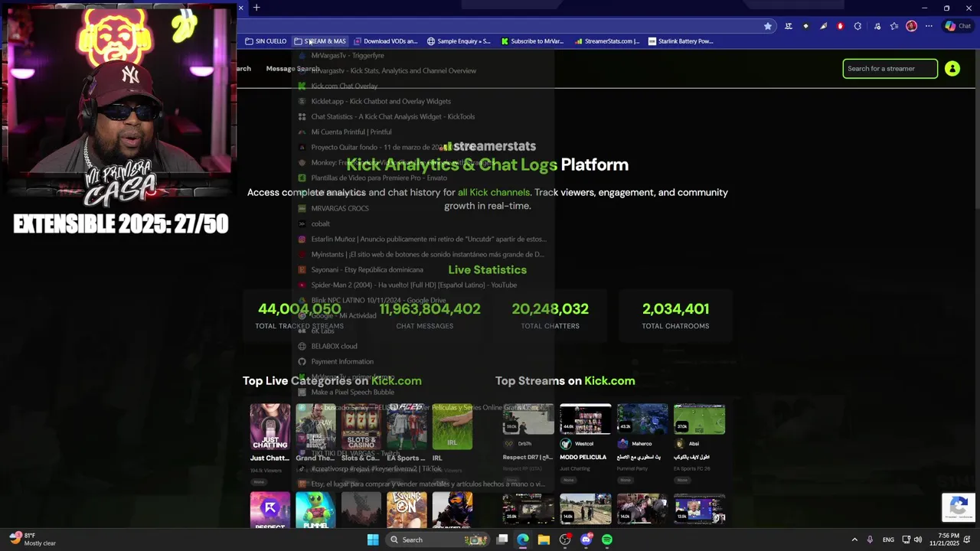Open Absi's stream thumbnail
Screen dimensions: 980x551
(699, 419)
